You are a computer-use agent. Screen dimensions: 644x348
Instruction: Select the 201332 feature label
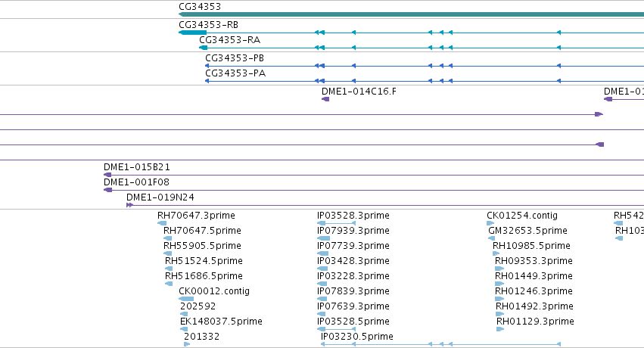[x=201, y=337]
